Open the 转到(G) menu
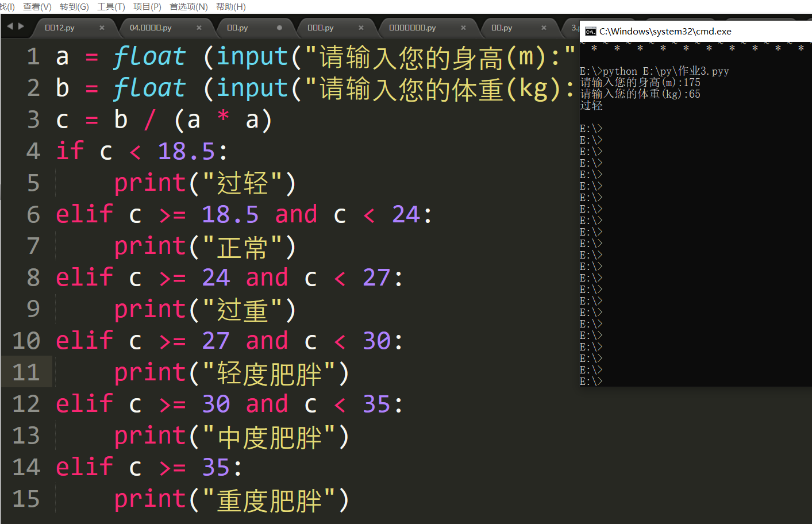812x524 pixels. pyautogui.click(x=74, y=6)
